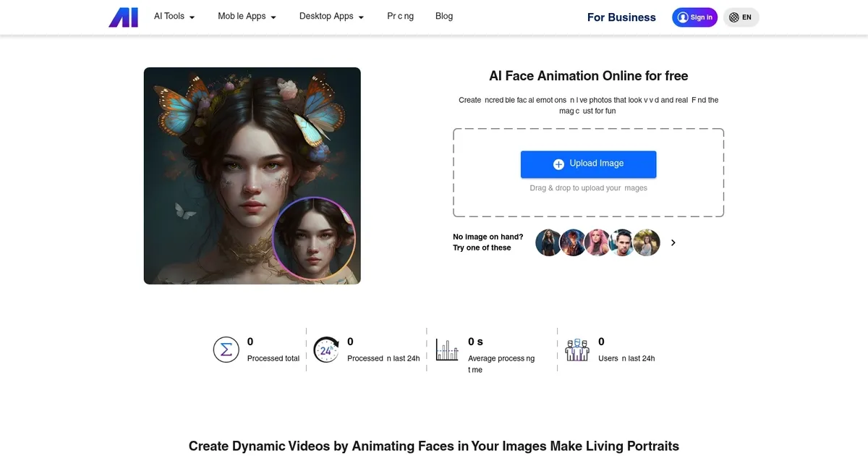Click the sigma Processed total icon
Viewport: 868px width, 456px height.
(x=226, y=350)
